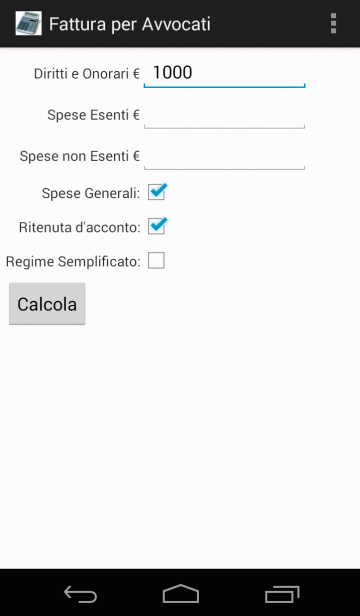
Task: Focus the Spese Esenti input field
Action: [224, 115]
